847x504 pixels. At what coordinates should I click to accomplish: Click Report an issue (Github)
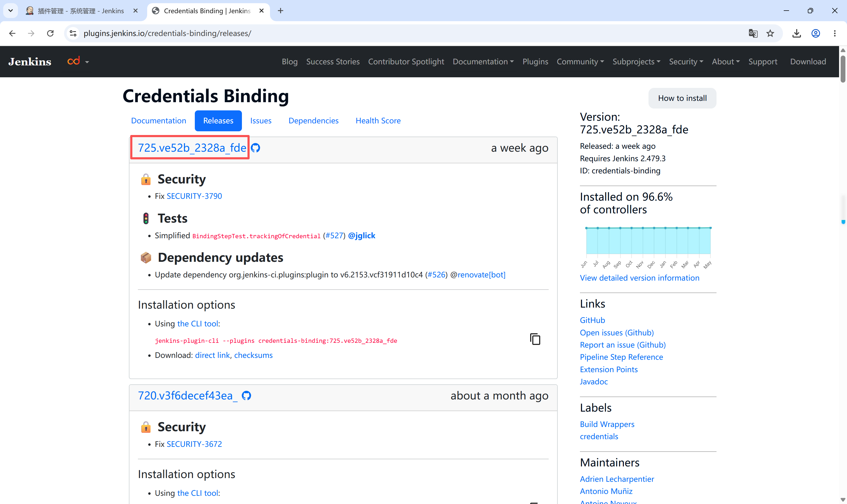point(623,345)
